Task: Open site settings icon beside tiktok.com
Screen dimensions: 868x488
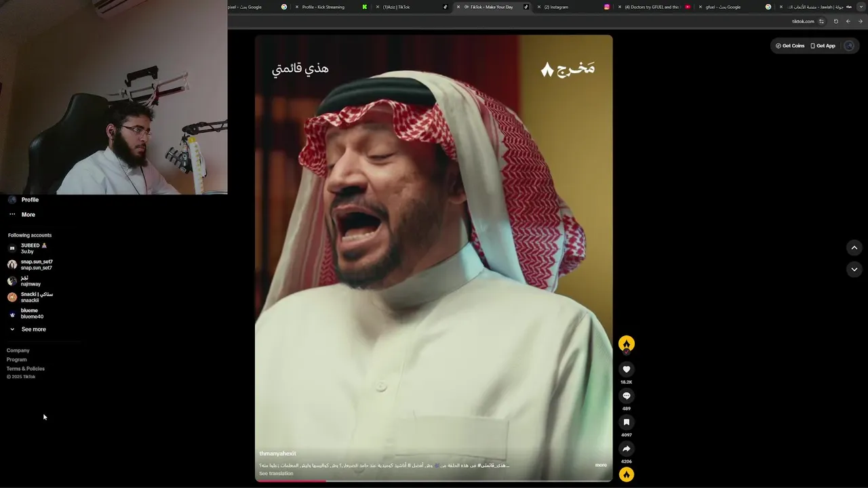Action: coord(821,22)
